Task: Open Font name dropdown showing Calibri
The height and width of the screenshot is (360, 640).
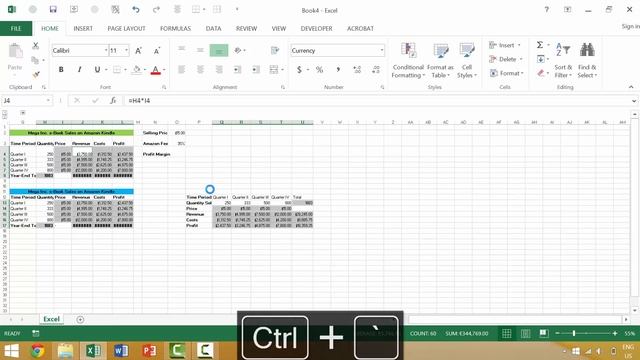Action: (x=106, y=51)
